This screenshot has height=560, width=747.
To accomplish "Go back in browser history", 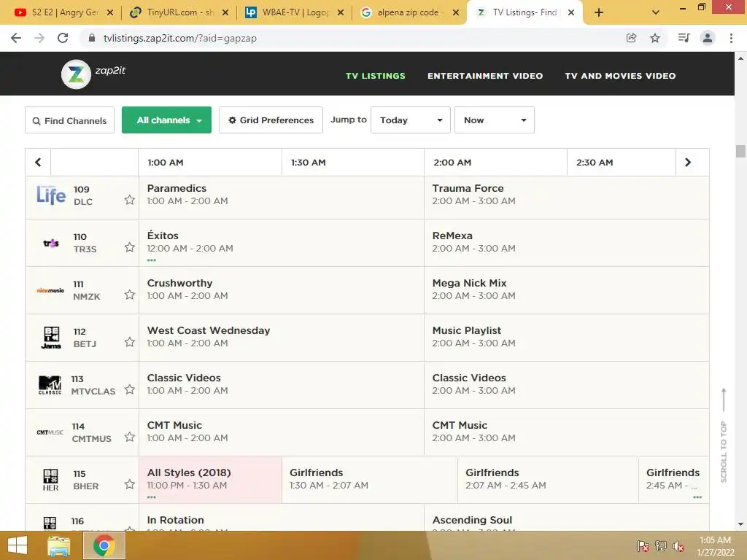I will click(16, 38).
